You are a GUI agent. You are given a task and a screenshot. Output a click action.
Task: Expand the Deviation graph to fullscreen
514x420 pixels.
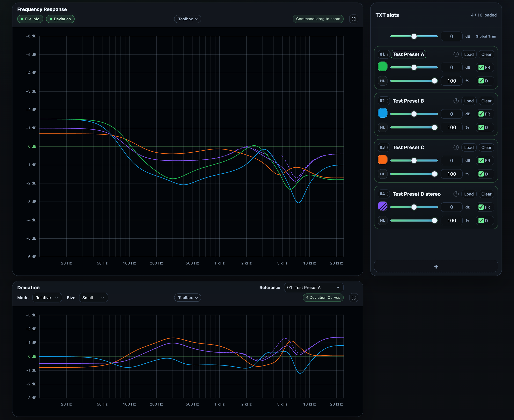(x=354, y=298)
